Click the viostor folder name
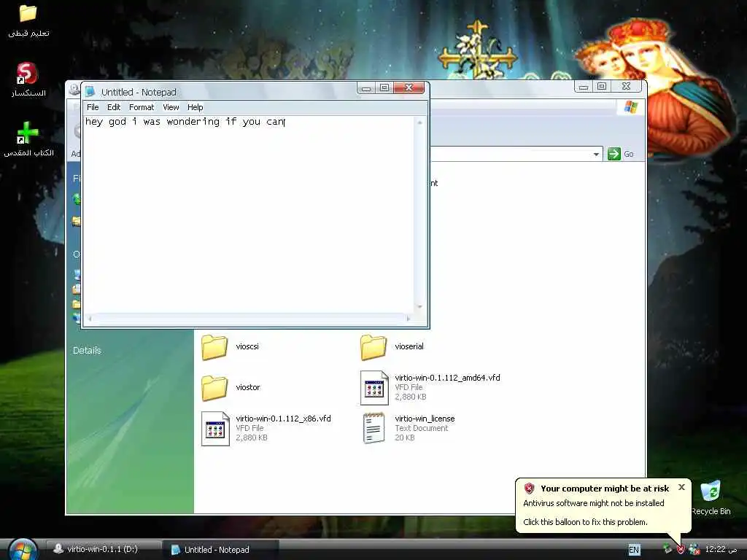 [x=248, y=387]
